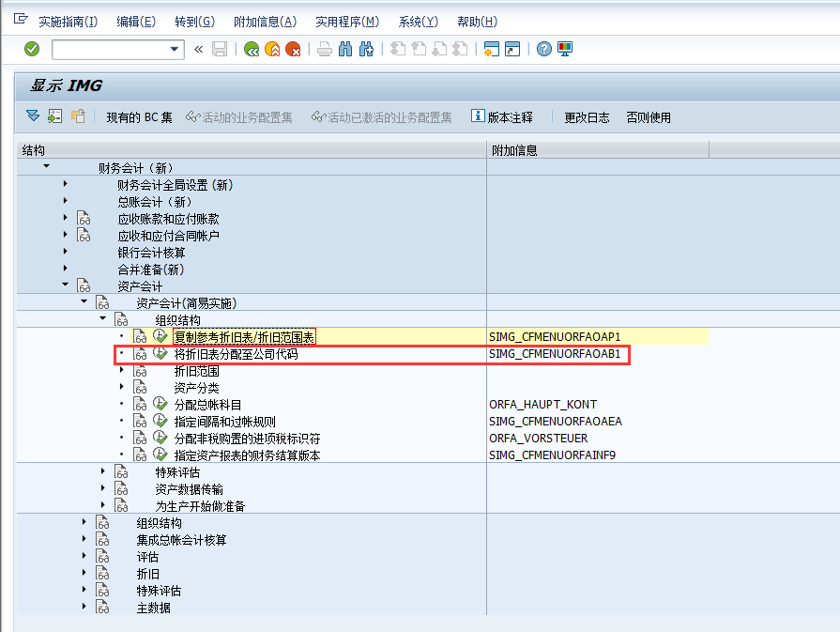Click the Save icon in the toolbar
The image size is (840, 632).
(220, 49)
